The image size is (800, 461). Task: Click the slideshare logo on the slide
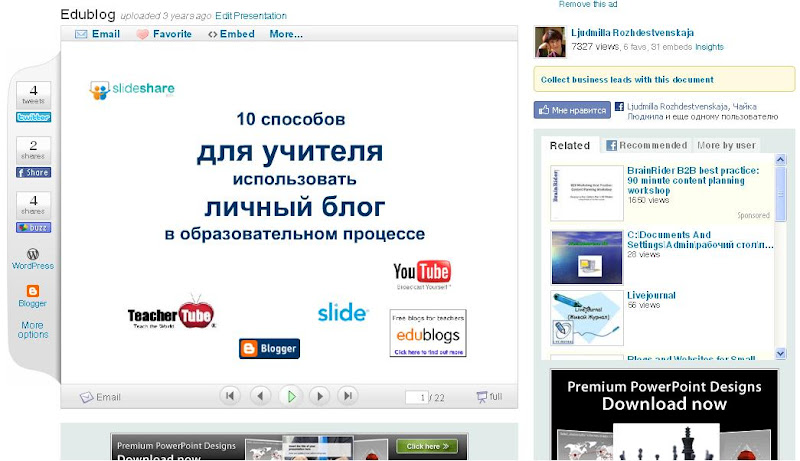coord(132,90)
